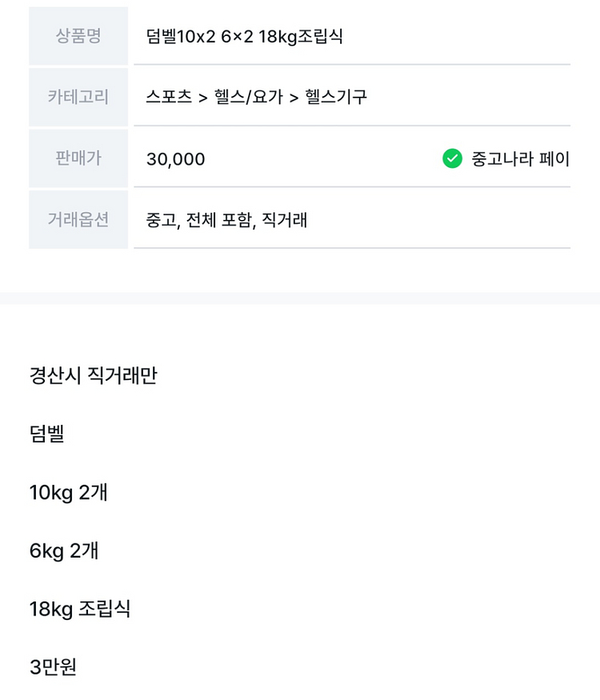Click the 10kg 2개 description line
Image resolution: width=600 pixels, height=700 pixels.
click(x=68, y=492)
